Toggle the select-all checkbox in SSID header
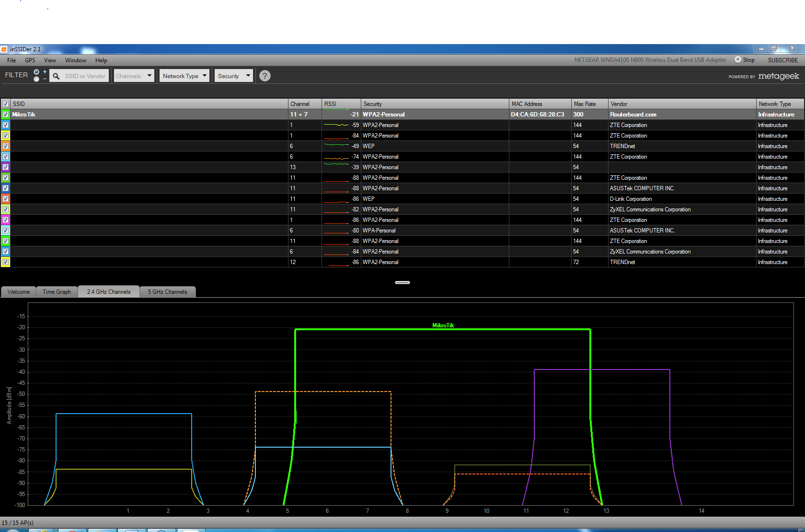The image size is (805, 532). tap(5, 104)
